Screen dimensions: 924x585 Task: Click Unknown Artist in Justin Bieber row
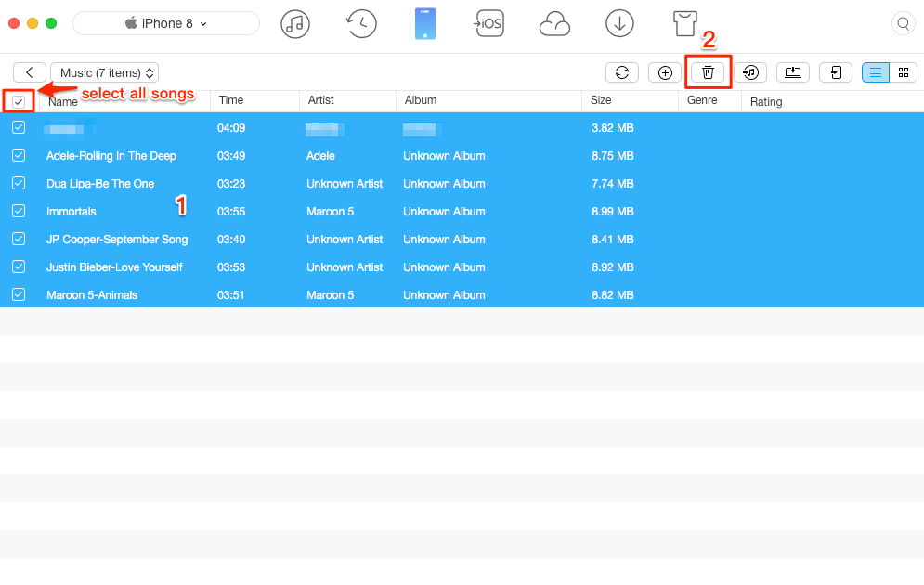(345, 267)
